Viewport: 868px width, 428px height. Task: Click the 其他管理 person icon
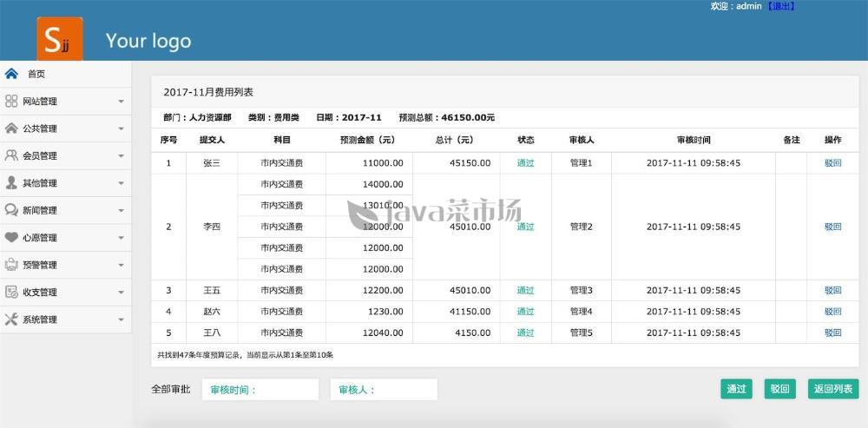coord(11,183)
